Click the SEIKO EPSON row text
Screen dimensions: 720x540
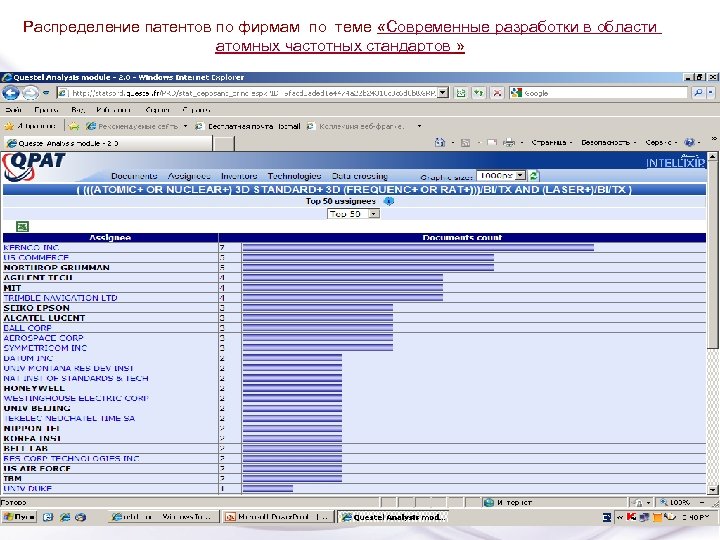pos(36,308)
